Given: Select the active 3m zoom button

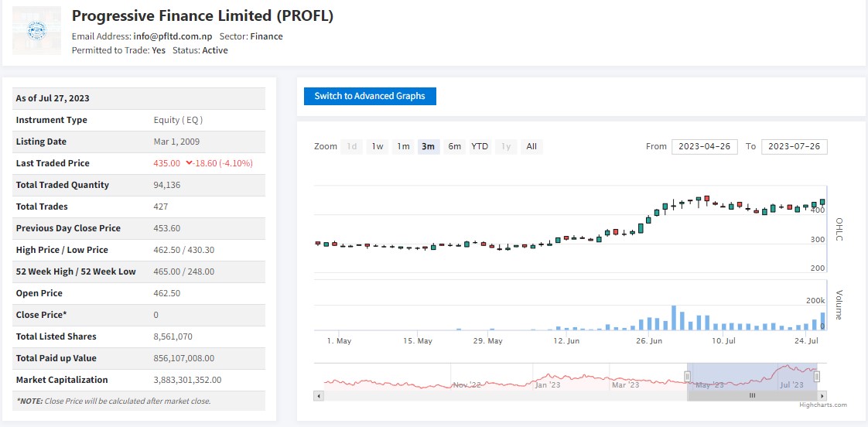Looking at the screenshot, I should (428, 146).
